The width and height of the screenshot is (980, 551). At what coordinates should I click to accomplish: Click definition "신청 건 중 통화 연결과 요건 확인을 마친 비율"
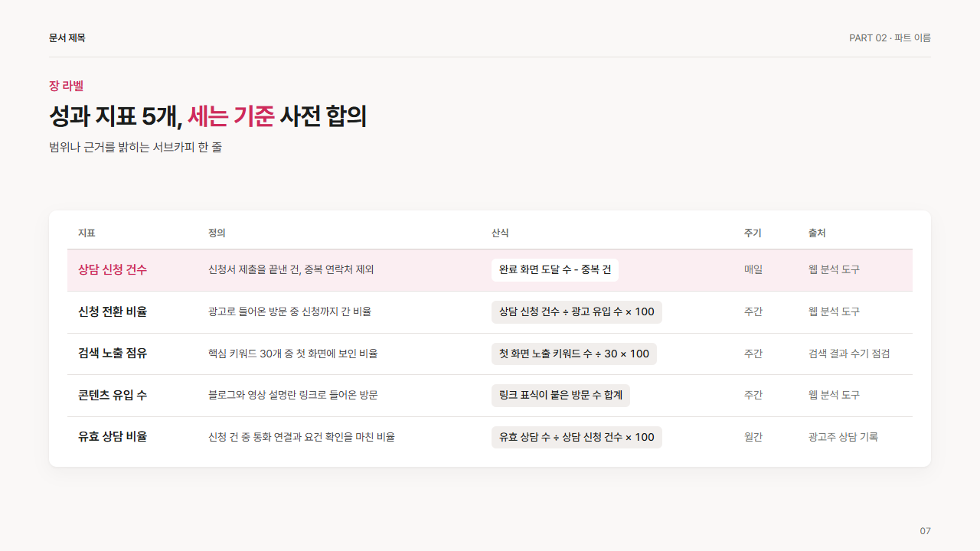[302, 437]
